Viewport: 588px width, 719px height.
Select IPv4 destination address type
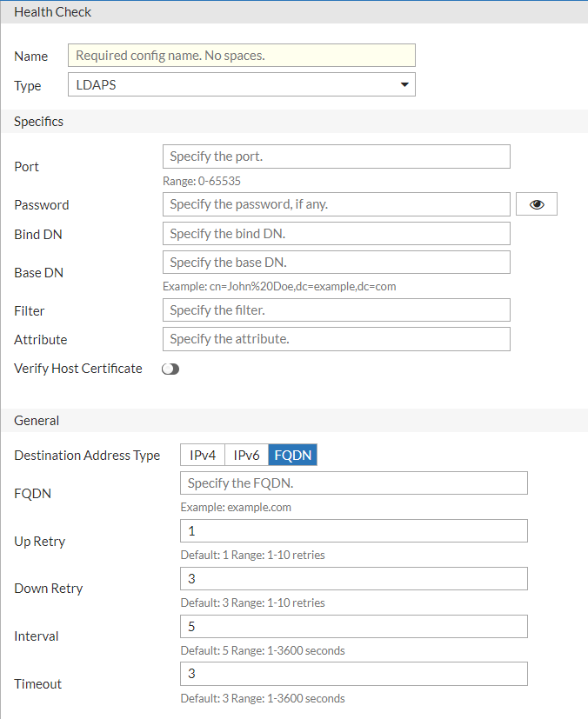(203, 455)
